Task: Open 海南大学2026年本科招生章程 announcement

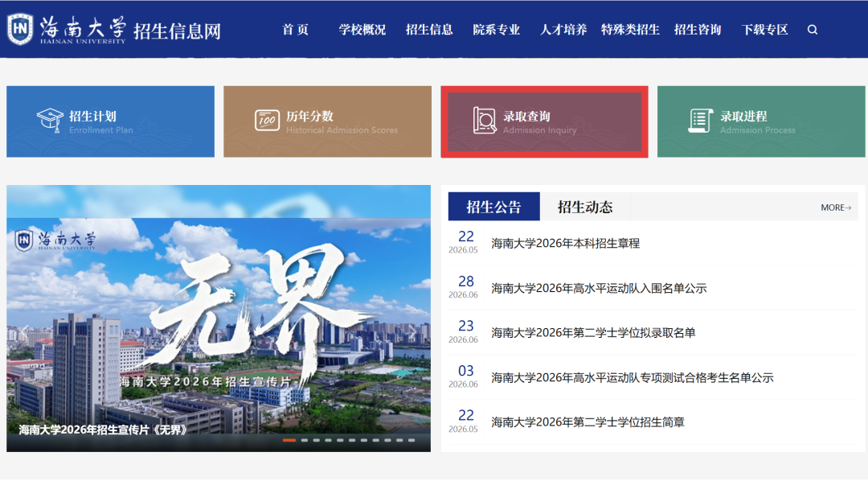Action: click(x=565, y=243)
